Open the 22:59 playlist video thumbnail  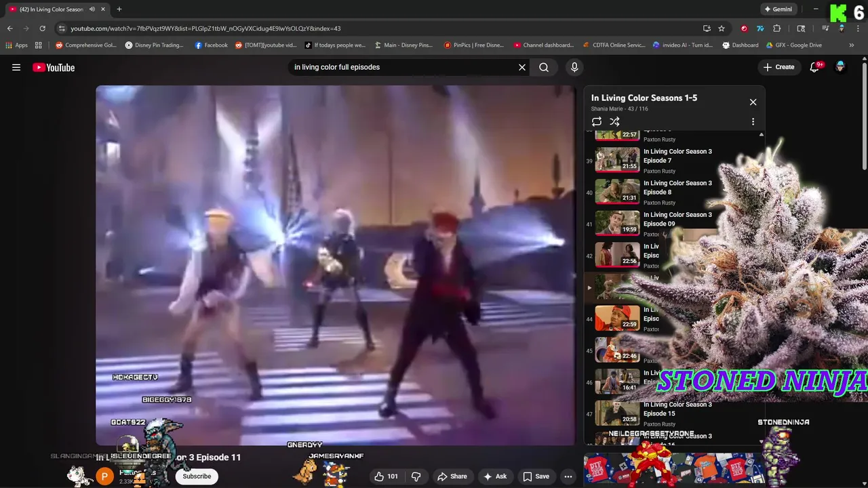coord(617,318)
